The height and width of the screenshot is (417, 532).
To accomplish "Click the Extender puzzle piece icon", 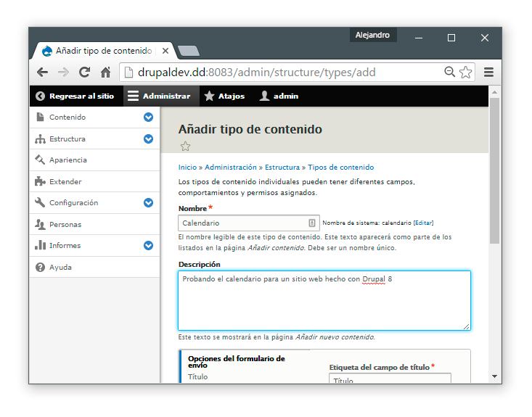I will click(x=40, y=181).
